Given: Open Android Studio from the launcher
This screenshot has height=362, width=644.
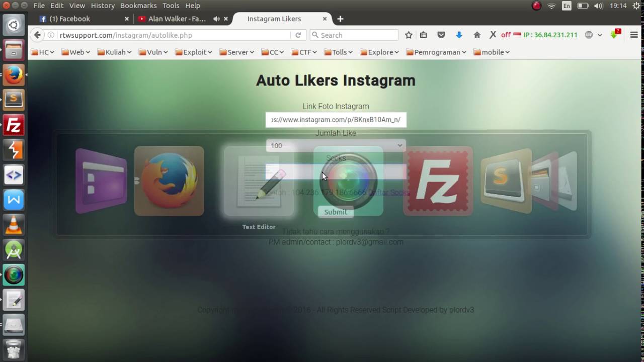Looking at the screenshot, I should (14, 250).
